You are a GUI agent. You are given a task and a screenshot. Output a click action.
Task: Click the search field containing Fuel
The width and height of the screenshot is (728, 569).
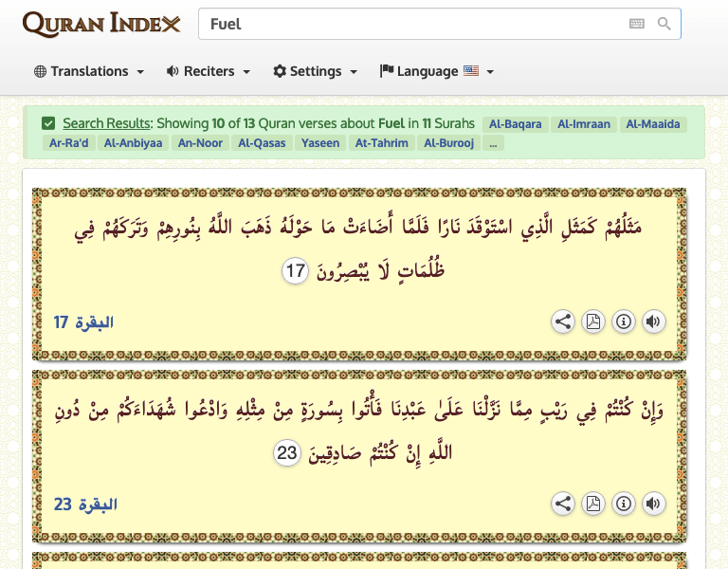pyautogui.click(x=408, y=24)
